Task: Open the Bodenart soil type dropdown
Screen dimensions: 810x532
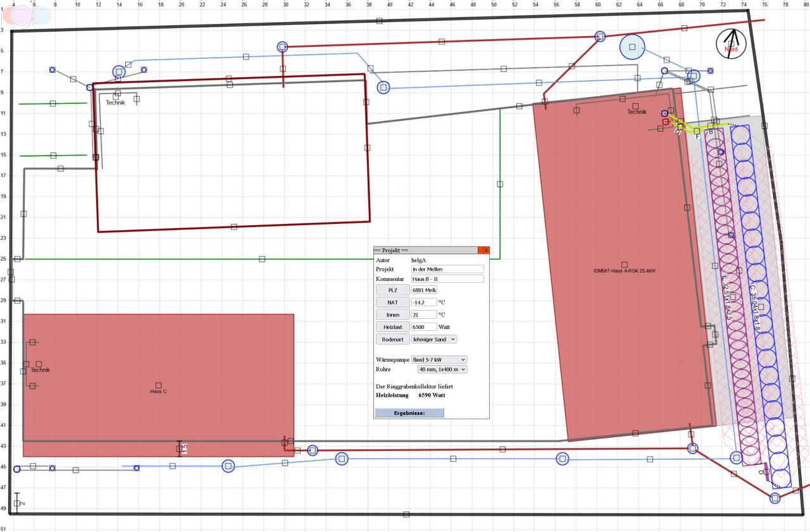Action: click(x=433, y=339)
